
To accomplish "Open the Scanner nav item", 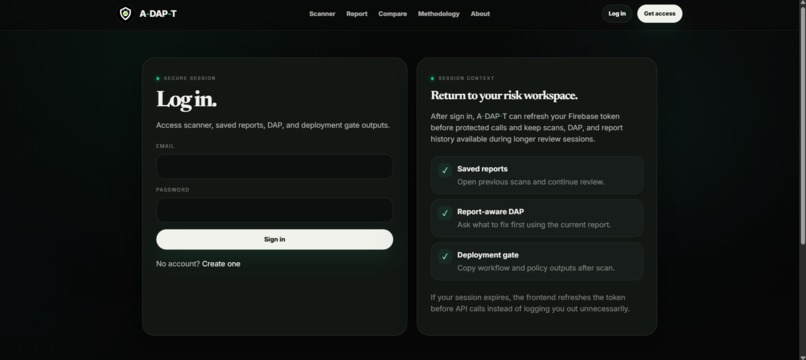I will (x=322, y=14).
